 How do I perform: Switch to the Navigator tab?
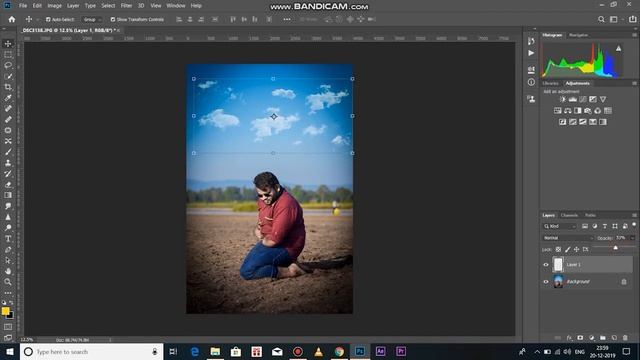point(578,35)
